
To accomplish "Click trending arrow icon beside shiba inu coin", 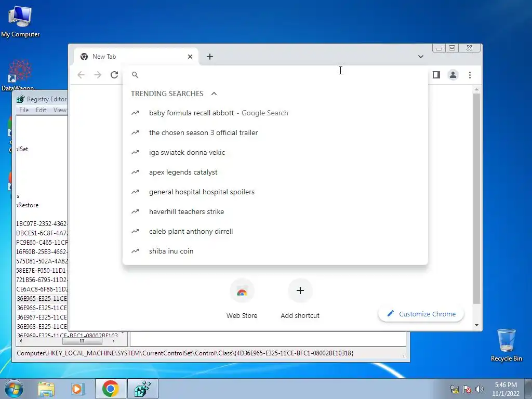I will tap(135, 251).
